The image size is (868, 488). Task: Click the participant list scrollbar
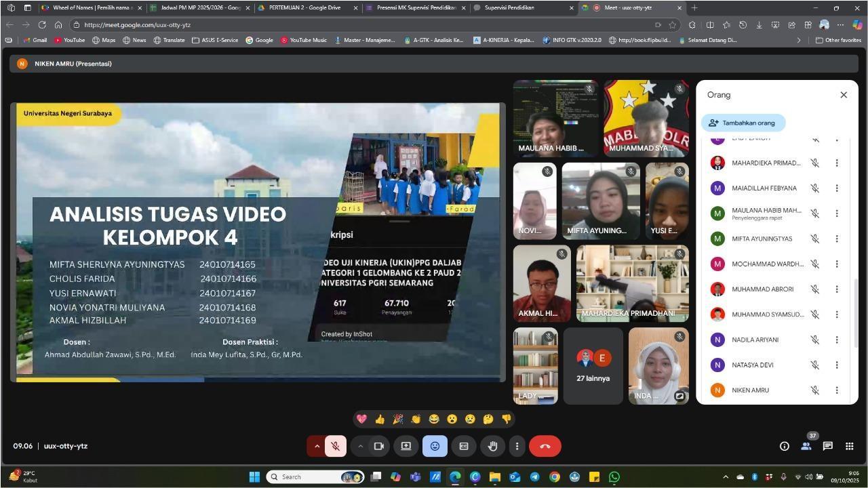(x=855, y=305)
